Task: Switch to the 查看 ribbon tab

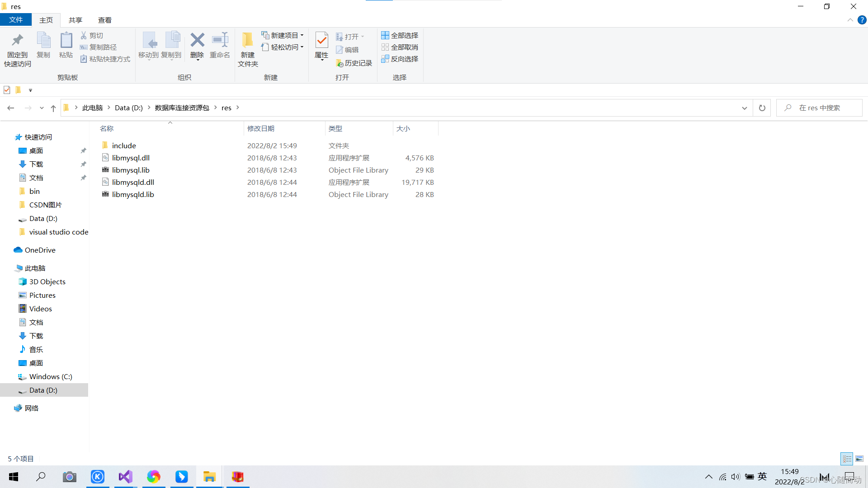Action: [x=105, y=20]
